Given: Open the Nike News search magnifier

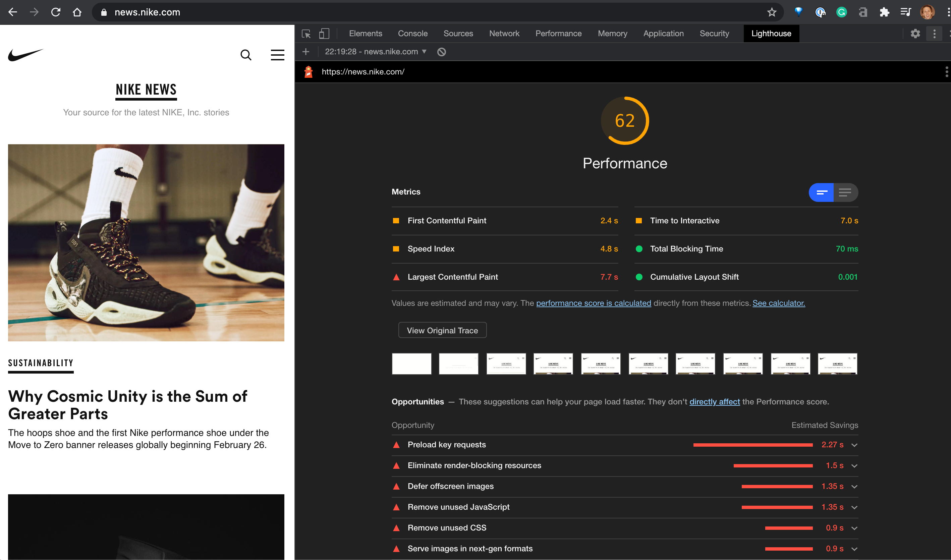Looking at the screenshot, I should click(x=246, y=55).
